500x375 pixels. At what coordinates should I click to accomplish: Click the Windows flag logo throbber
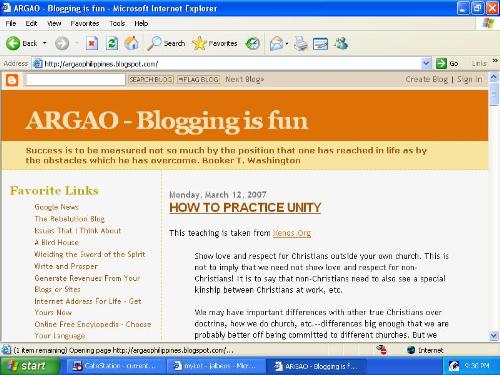(488, 23)
